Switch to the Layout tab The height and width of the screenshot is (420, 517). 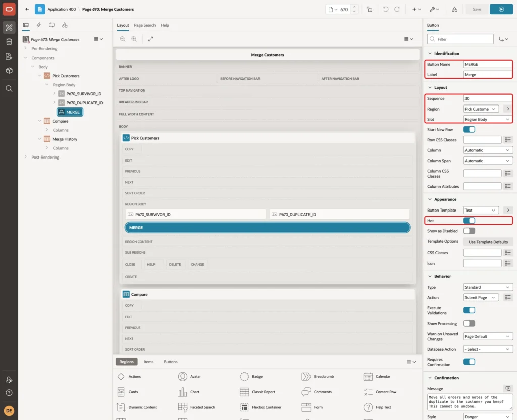pyautogui.click(x=123, y=25)
